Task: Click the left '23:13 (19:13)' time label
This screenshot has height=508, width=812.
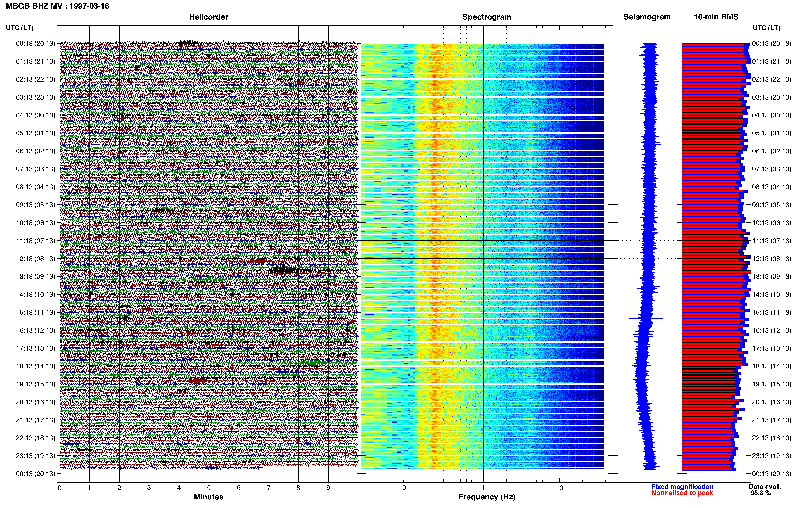Action: [35, 456]
